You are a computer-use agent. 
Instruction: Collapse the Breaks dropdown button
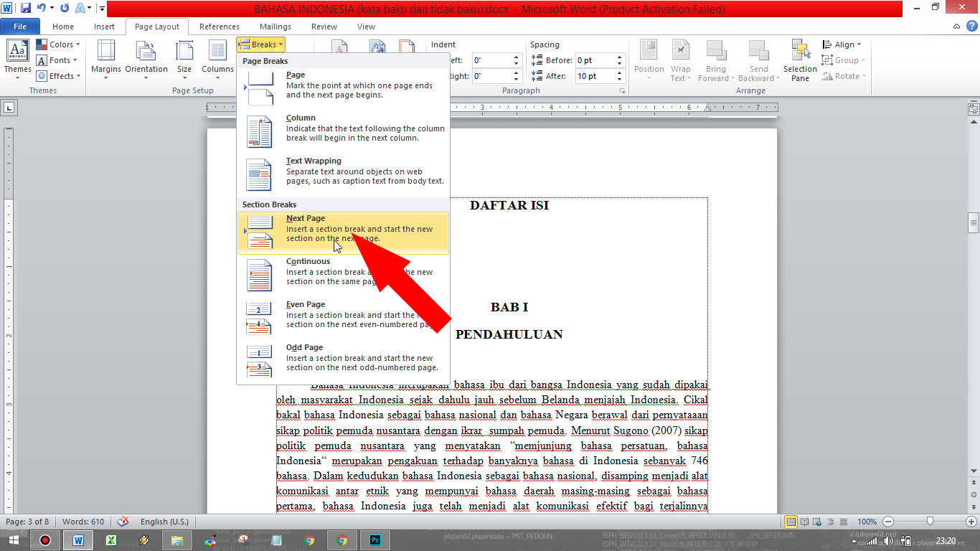click(260, 44)
